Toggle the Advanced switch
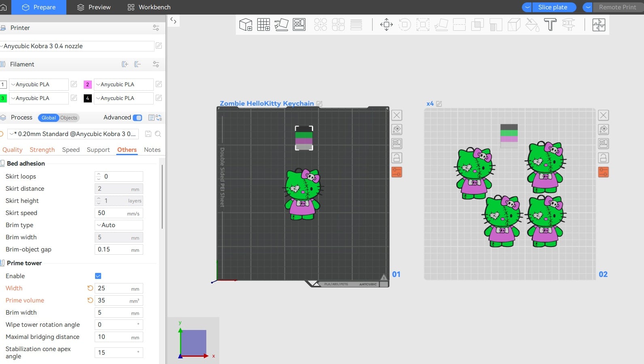The width and height of the screenshot is (644, 364). click(x=138, y=118)
